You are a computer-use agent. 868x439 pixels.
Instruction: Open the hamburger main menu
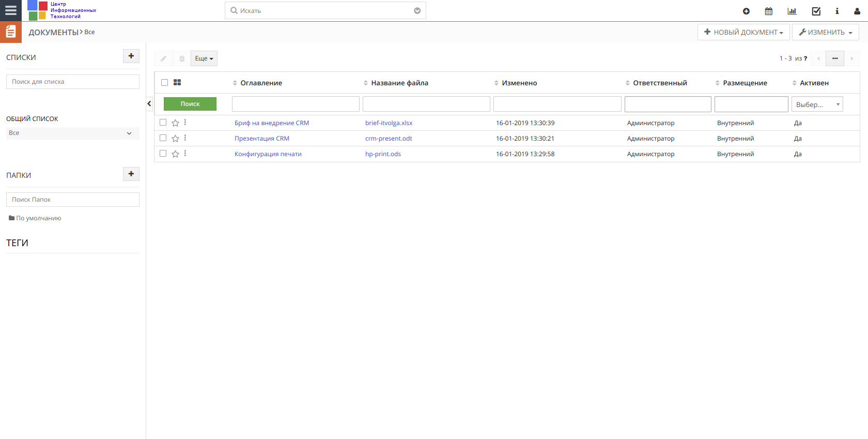point(10,10)
